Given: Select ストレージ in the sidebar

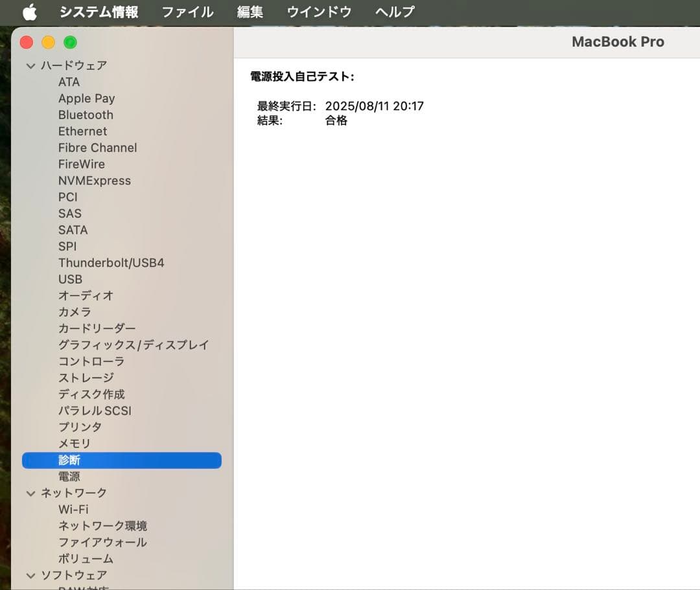Looking at the screenshot, I should pyautogui.click(x=85, y=378).
